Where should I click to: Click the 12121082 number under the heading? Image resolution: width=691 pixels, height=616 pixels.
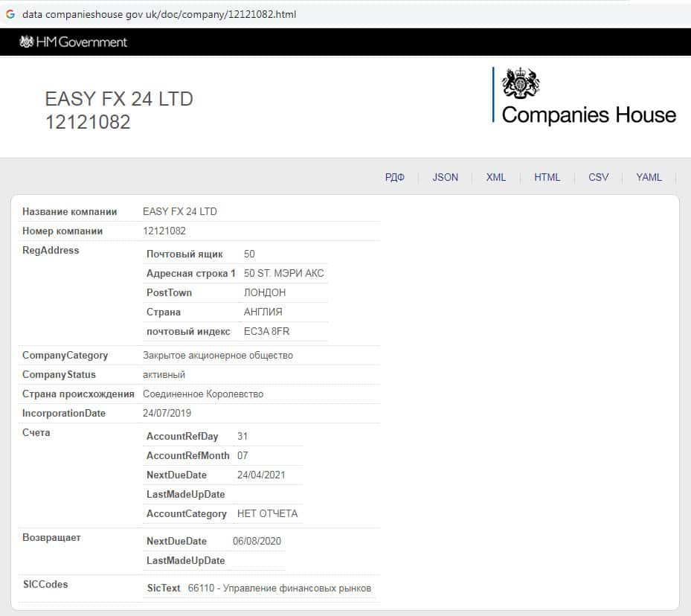point(88,122)
